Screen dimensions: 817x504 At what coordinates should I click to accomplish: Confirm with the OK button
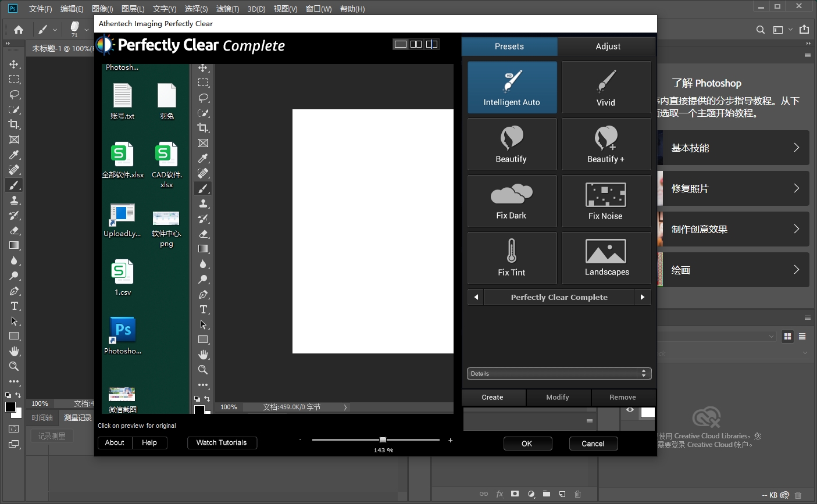527,444
